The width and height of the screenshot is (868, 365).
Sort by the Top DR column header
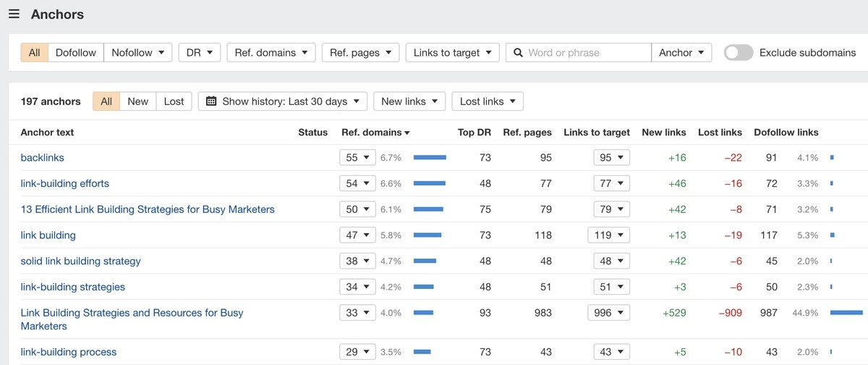[x=475, y=133]
